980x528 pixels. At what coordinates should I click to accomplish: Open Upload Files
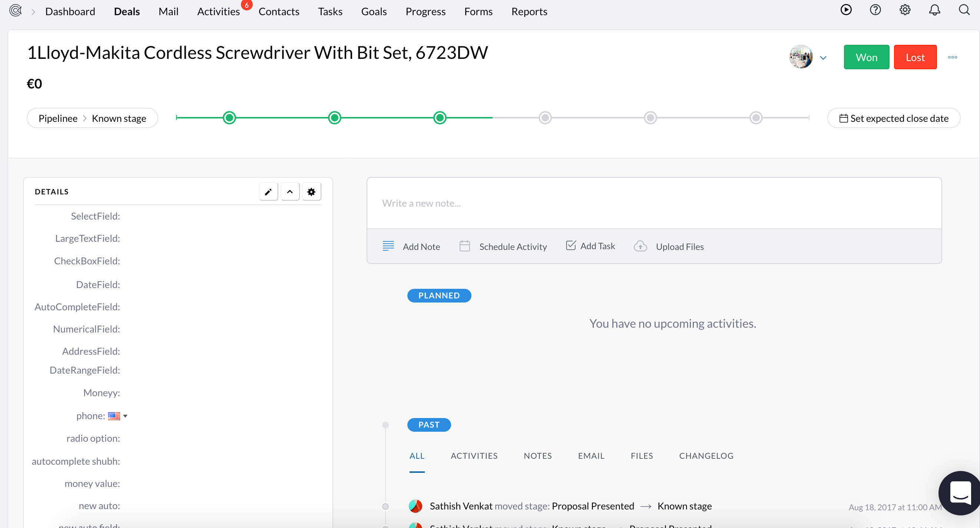coord(640,246)
